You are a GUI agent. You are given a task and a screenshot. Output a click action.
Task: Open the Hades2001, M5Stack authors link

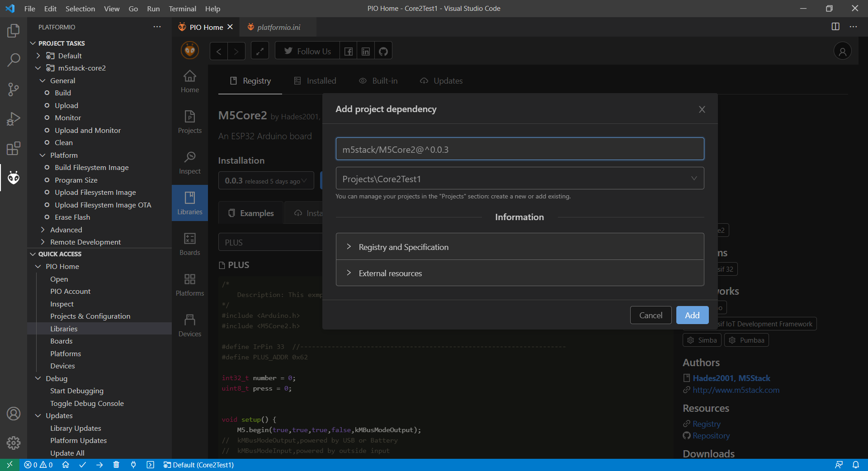(731, 378)
